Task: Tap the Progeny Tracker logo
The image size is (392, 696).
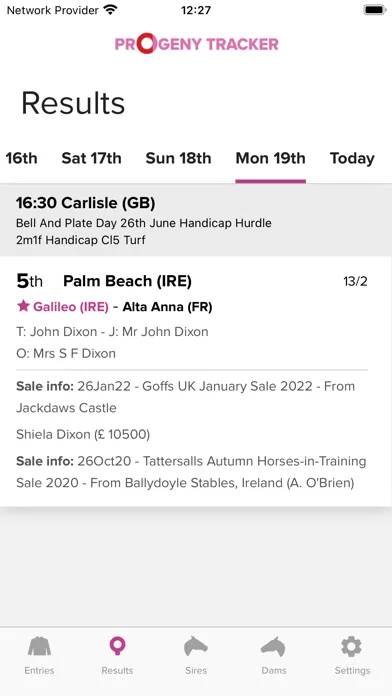Action: point(197,44)
